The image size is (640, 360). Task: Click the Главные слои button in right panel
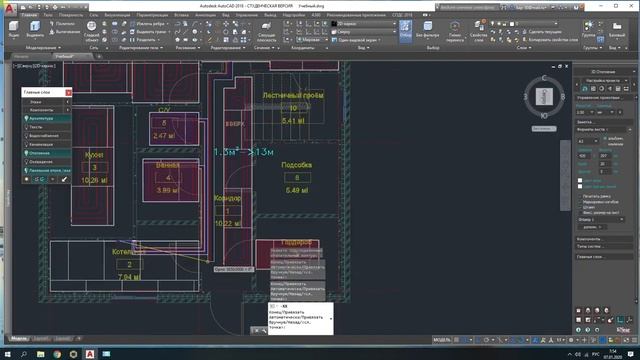coord(605,257)
